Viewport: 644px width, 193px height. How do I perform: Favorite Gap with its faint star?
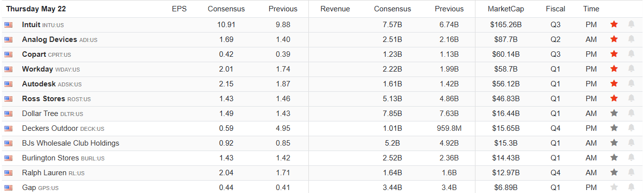(614, 187)
